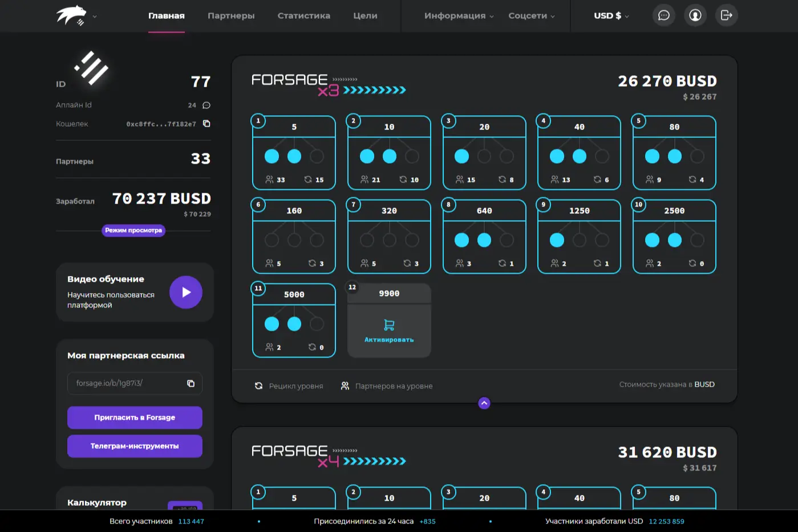798x532 pixels.
Task: Copy the wallet address
Action: [206, 124]
